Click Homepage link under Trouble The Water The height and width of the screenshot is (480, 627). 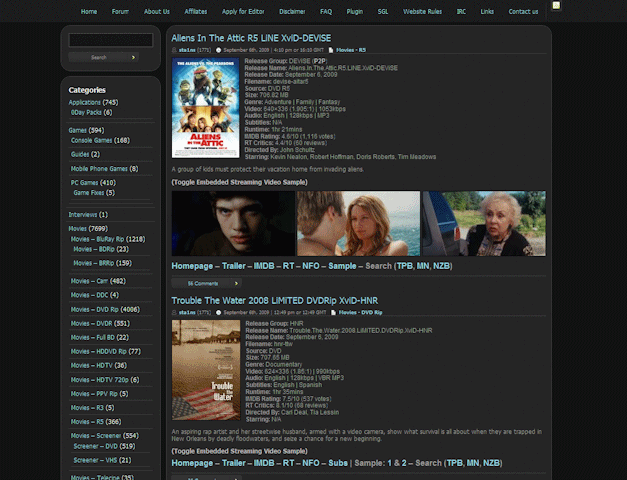point(192,463)
